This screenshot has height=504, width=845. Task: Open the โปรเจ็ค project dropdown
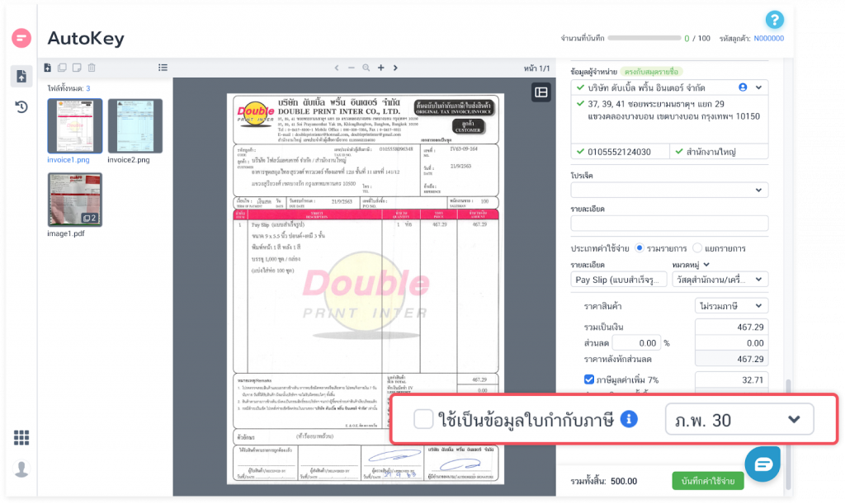click(669, 190)
